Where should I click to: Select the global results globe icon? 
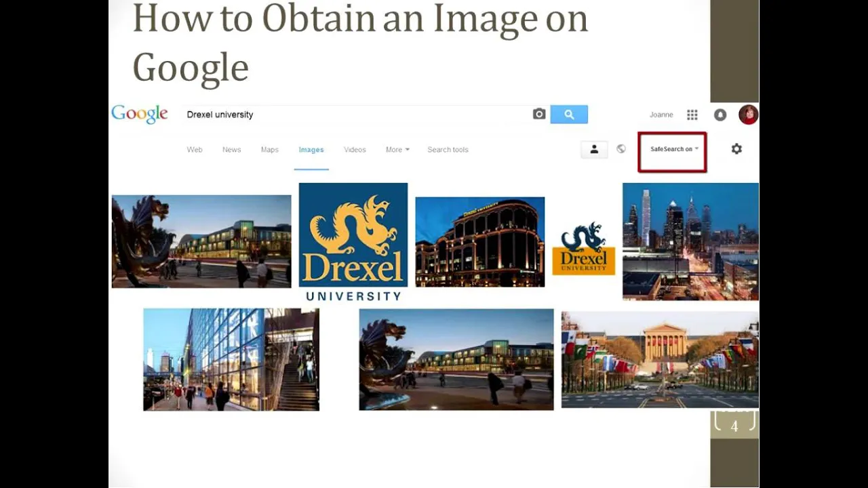pyautogui.click(x=621, y=149)
